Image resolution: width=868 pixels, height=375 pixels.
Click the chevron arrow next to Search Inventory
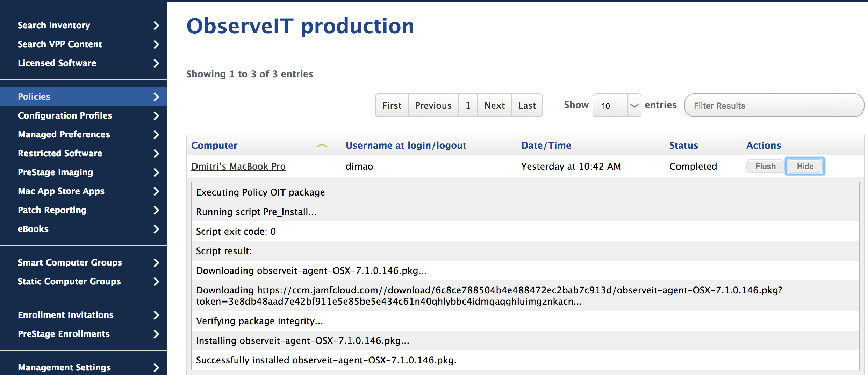(x=156, y=26)
